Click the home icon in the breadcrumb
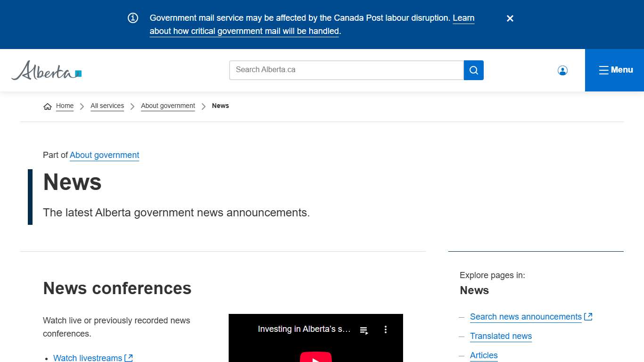 (47, 107)
